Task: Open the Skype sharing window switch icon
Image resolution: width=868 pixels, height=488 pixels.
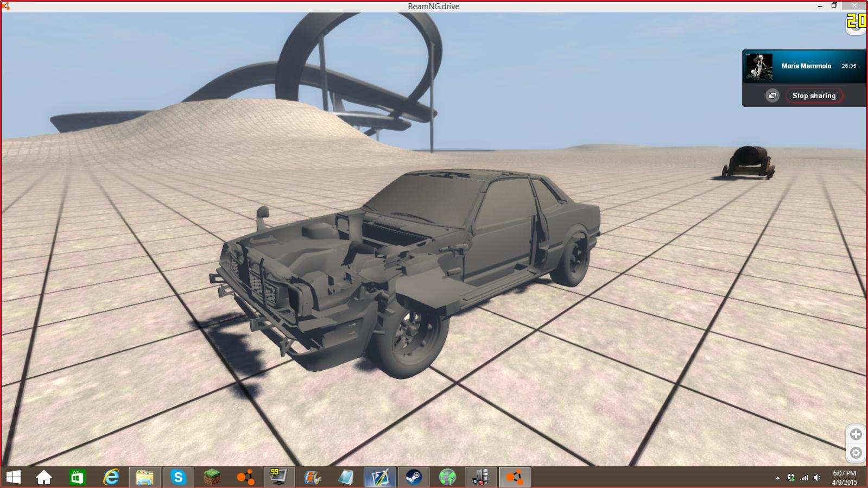Action: [x=772, y=96]
